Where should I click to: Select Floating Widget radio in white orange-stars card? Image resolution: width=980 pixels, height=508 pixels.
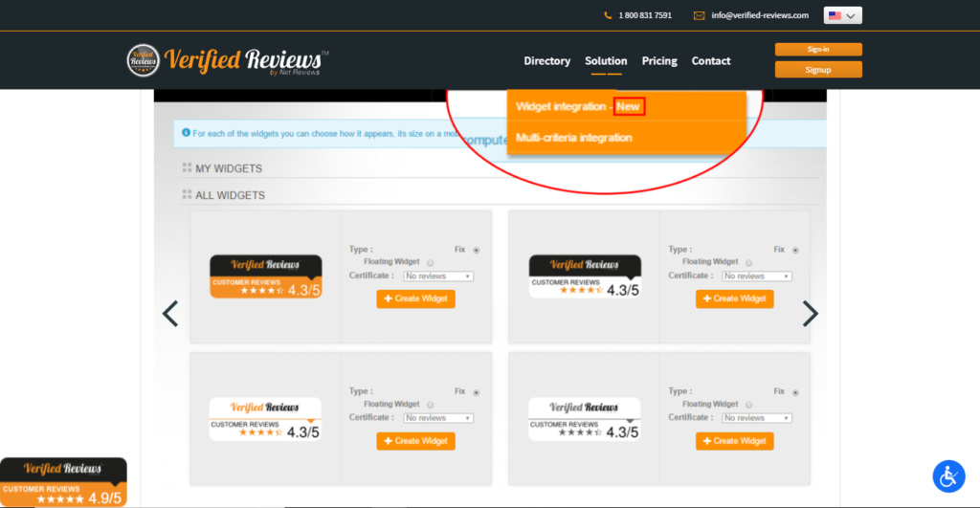tap(430, 405)
